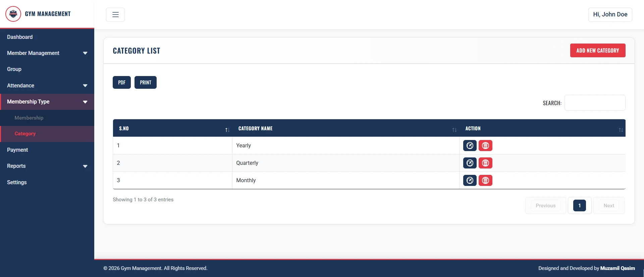This screenshot has height=277, width=644.
Task: Click Add New Category button
Action: point(598,51)
